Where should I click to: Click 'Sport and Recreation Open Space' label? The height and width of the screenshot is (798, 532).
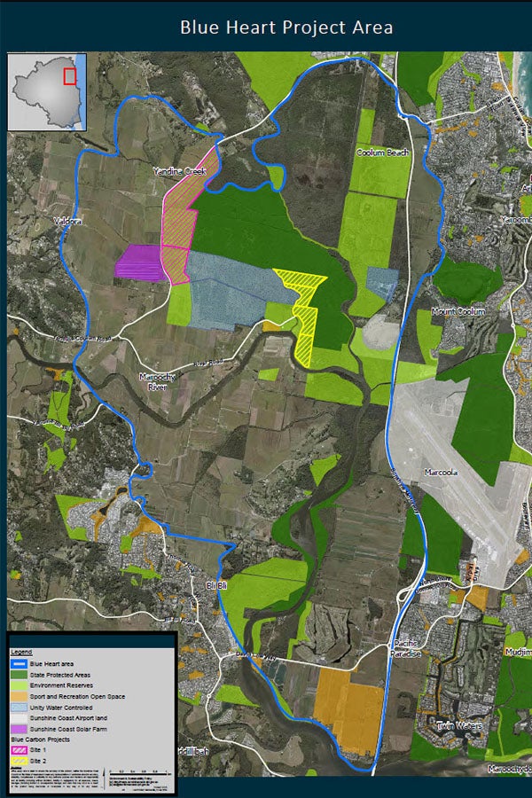point(77,697)
